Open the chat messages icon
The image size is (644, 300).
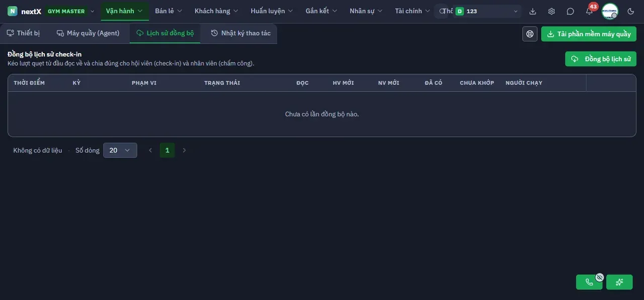click(x=570, y=11)
